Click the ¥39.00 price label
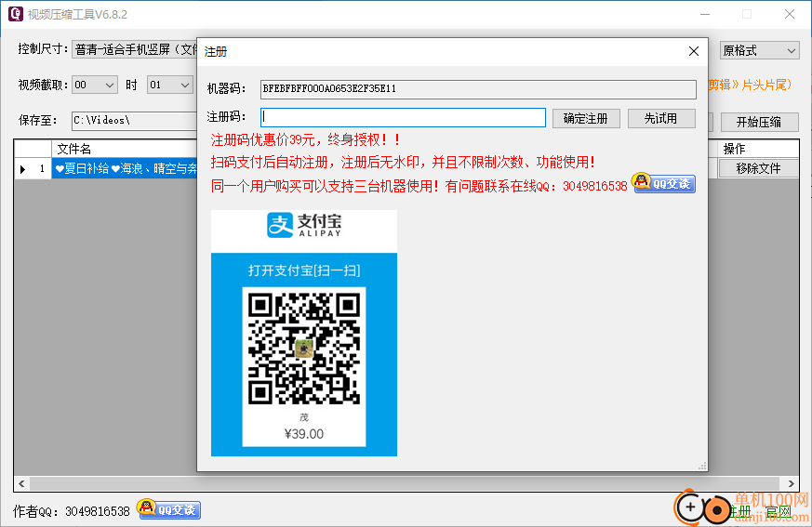 [304, 434]
